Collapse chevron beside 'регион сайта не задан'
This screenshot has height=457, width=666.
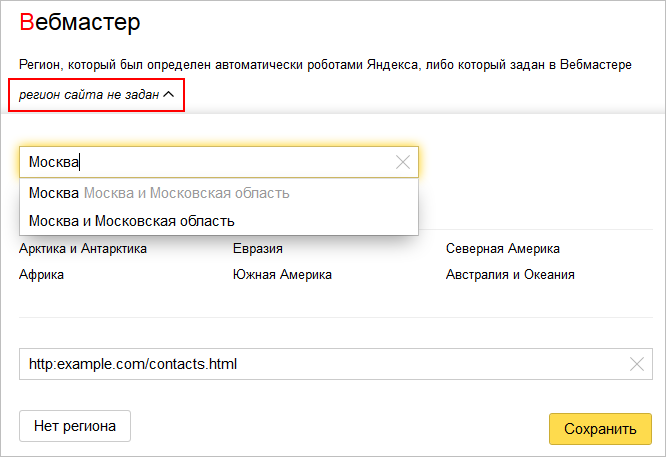click(x=168, y=94)
